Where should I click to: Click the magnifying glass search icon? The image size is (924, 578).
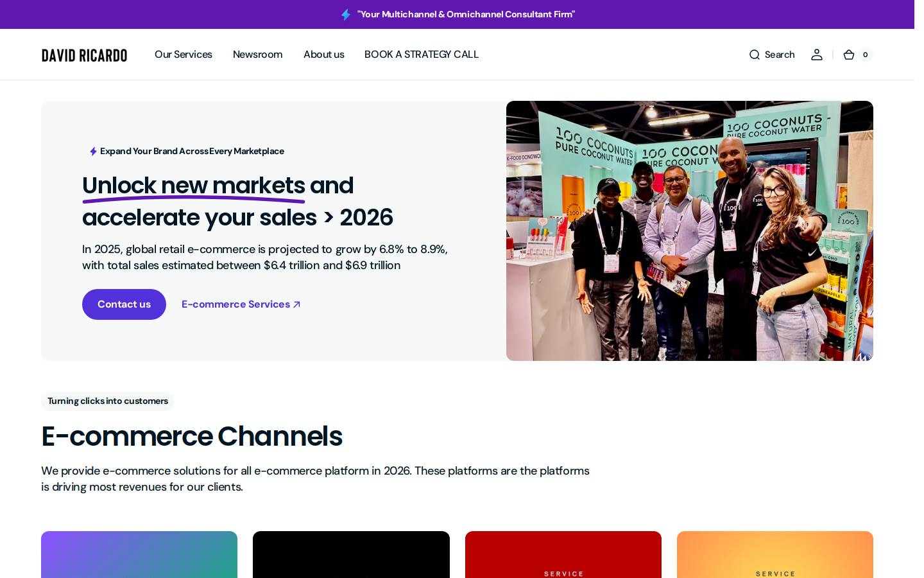[x=755, y=55]
